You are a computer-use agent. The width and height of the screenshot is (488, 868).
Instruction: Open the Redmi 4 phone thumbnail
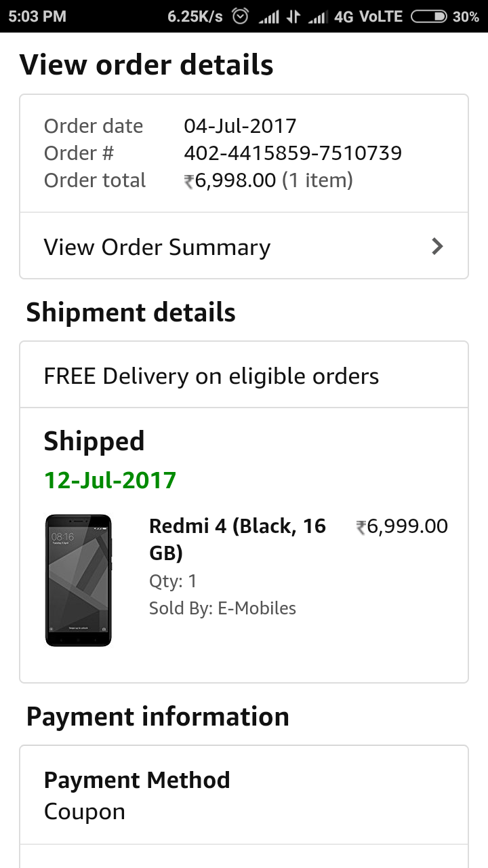coord(79,580)
